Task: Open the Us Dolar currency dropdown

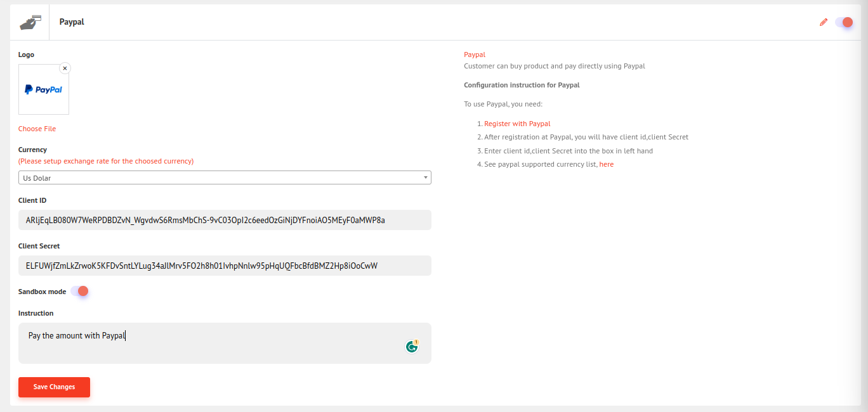Action: click(225, 178)
